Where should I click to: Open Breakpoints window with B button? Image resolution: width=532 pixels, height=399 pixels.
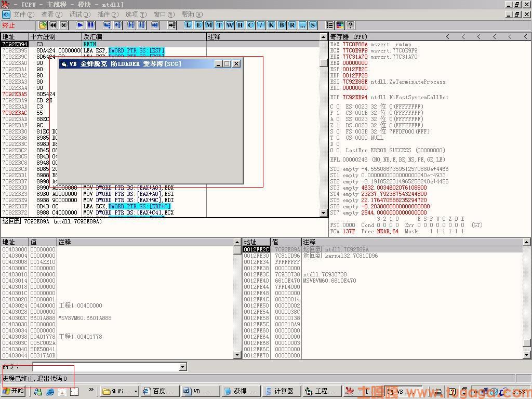pyautogui.click(x=282, y=25)
